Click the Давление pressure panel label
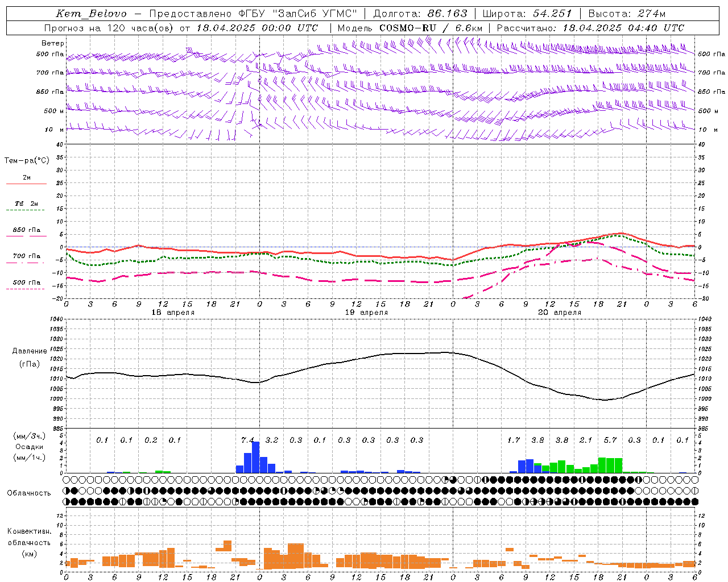 click(x=30, y=351)
